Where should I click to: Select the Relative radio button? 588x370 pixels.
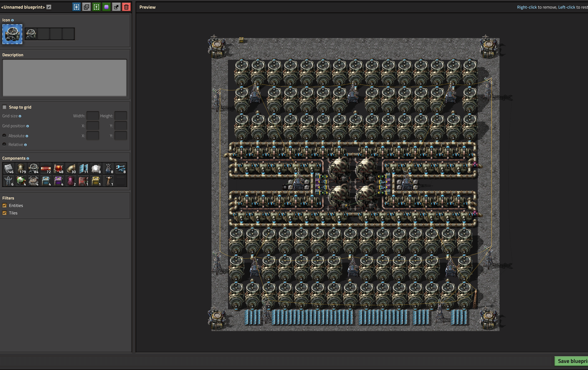click(4, 144)
